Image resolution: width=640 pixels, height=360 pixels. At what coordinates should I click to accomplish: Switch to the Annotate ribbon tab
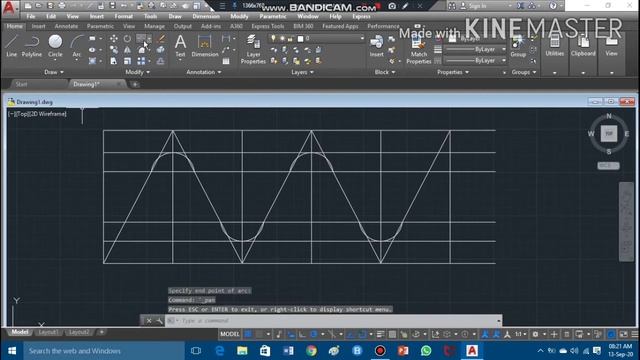click(x=66, y=26)
